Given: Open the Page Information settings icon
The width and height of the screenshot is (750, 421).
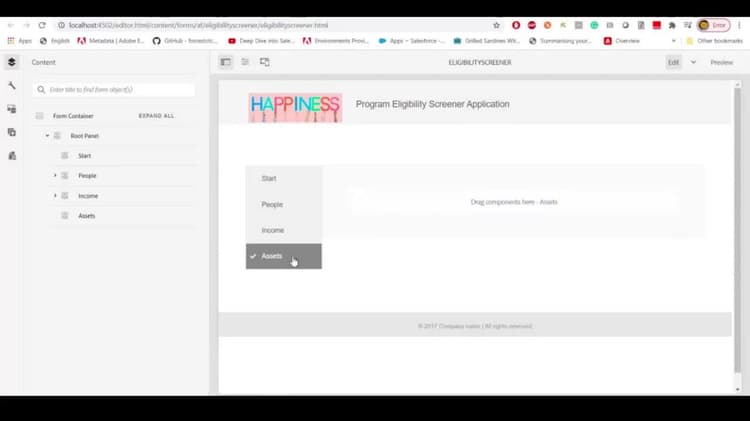Looking at the screenshot, I should (245, 62).
